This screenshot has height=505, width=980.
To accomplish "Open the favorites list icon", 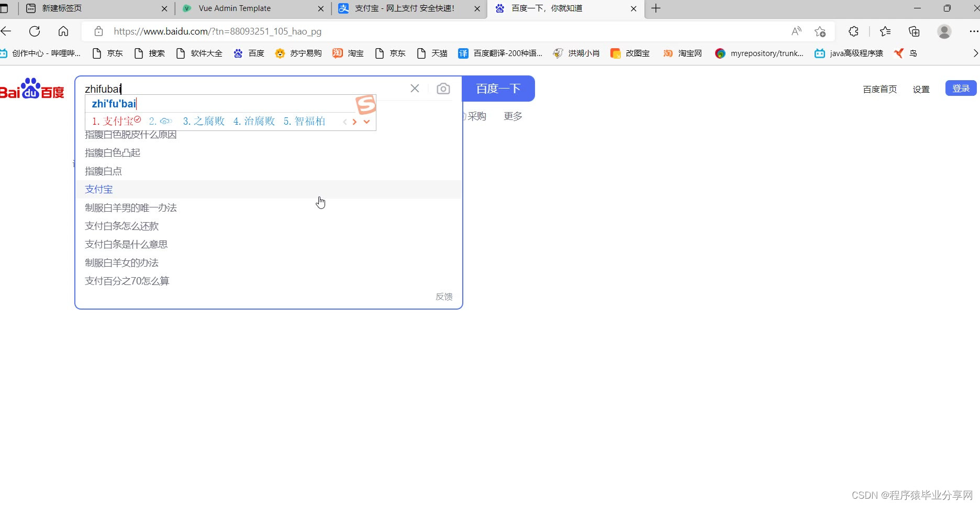I will point(885,31).
